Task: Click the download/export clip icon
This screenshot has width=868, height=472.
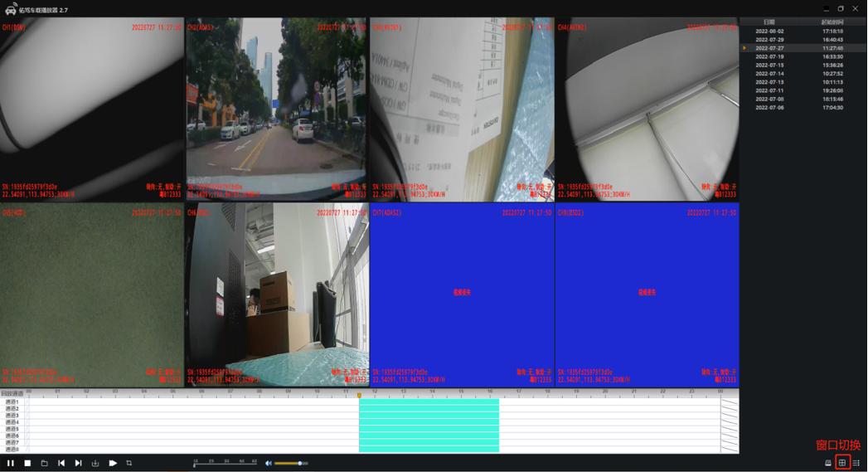Action: tap(95, 463)
